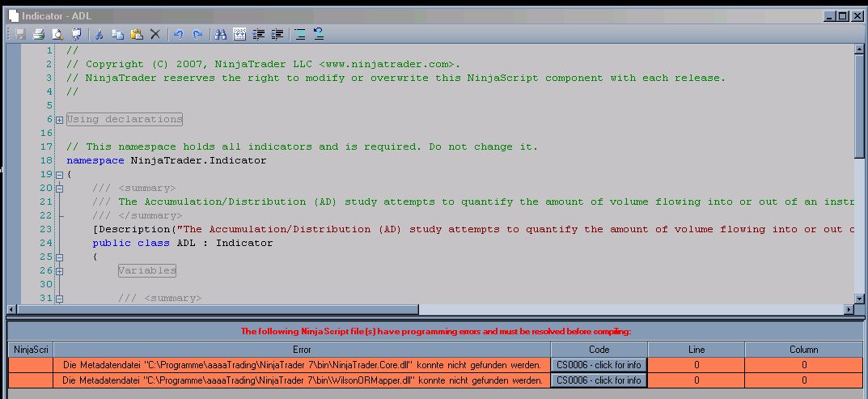Decrease indent with the outdent icon

coord(259,34)
